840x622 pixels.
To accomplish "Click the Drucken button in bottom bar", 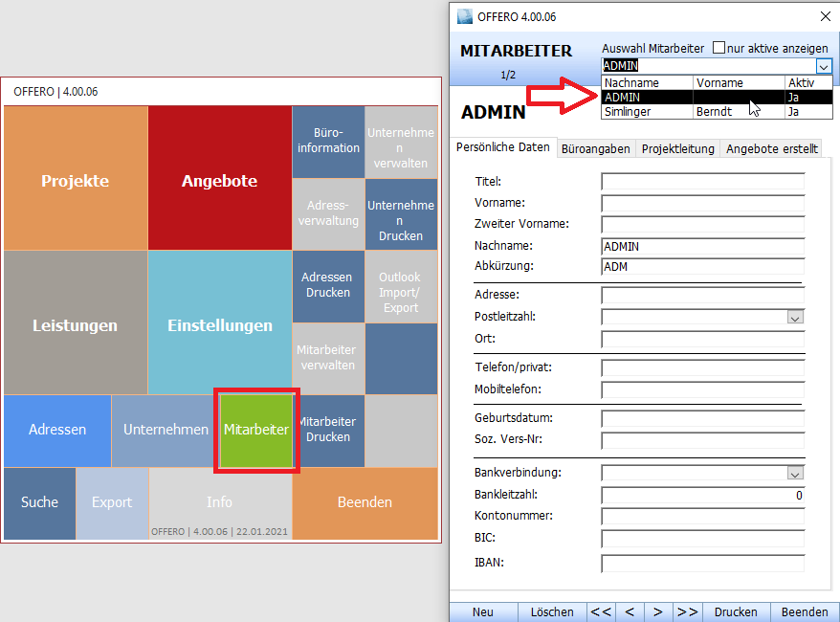I will (736, 611).
